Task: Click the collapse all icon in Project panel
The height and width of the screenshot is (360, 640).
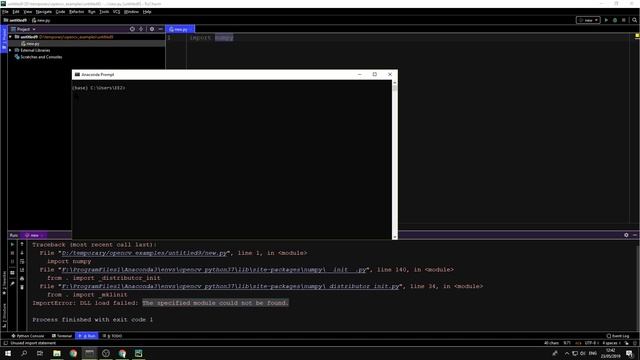Action: 141,29
